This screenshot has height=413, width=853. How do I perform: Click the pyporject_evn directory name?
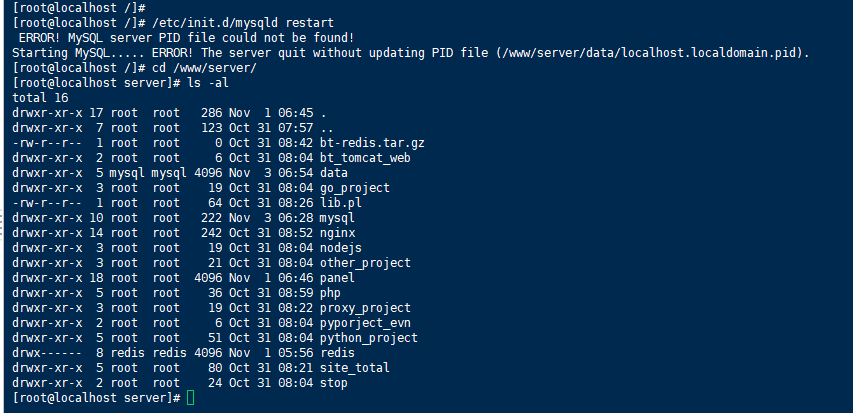click(366, 322)
